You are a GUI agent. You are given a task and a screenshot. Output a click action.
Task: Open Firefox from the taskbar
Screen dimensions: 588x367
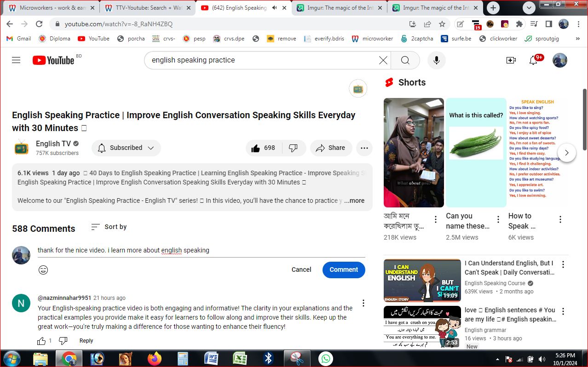155,359
